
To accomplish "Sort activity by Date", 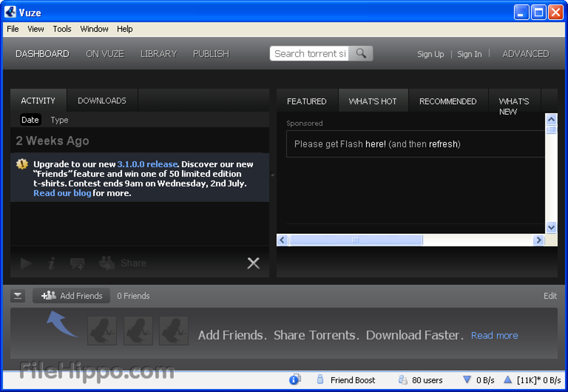I will [x=30, y=120].
